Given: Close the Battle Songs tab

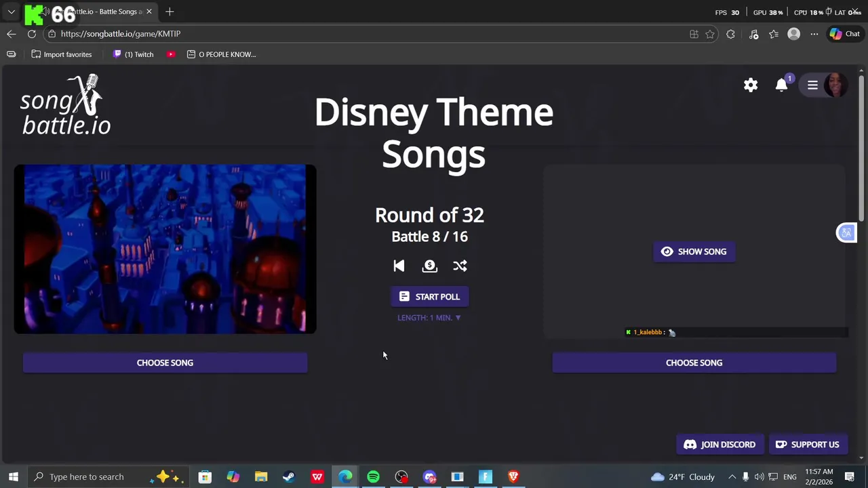Looking at the screenshot, I should (x=149, y=12).
